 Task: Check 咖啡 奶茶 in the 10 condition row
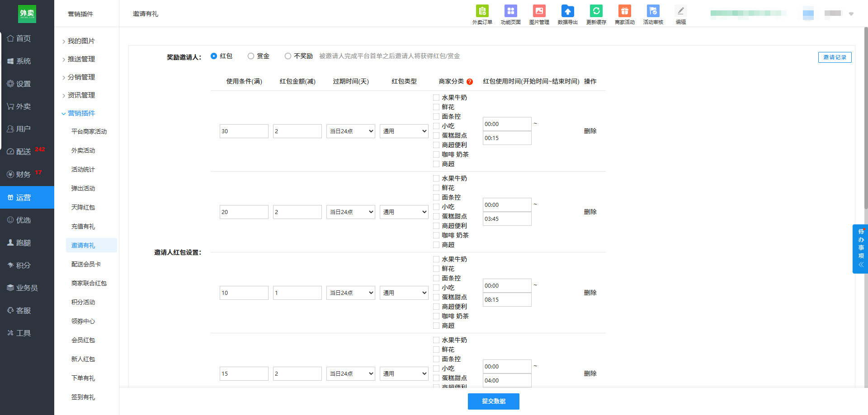tap(436, 316)
